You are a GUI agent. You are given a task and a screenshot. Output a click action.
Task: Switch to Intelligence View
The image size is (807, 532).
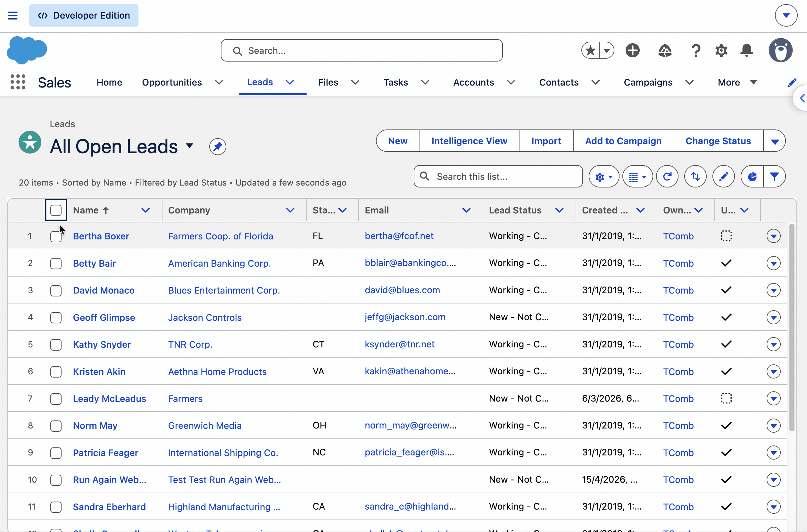click(x=470, y=141)
